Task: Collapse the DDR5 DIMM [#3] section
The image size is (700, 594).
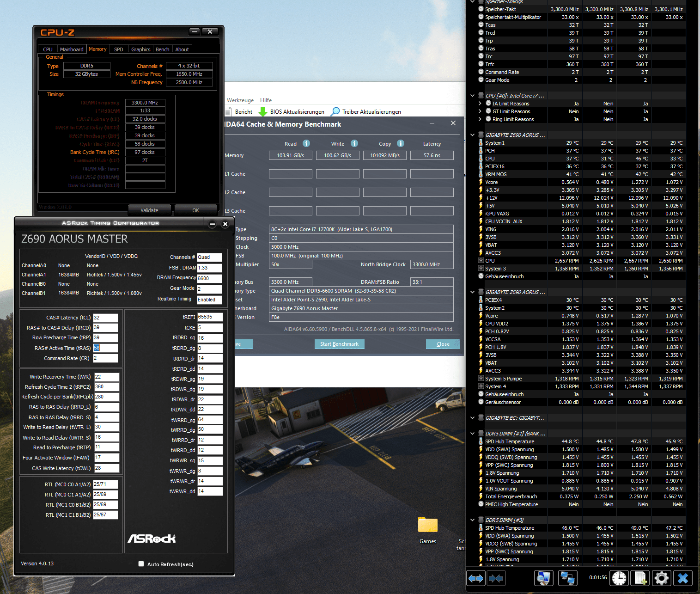Action: [472, 520]
